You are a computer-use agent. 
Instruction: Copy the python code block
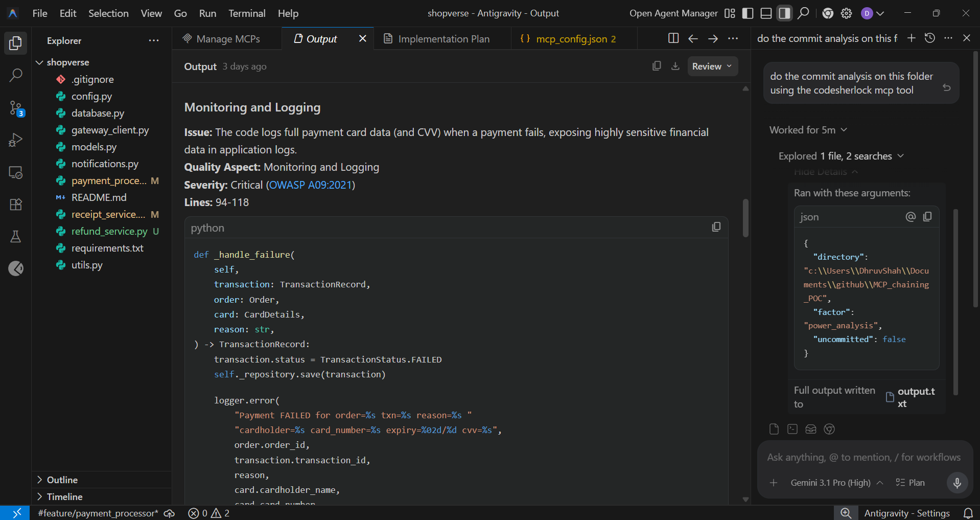point(716,227)
